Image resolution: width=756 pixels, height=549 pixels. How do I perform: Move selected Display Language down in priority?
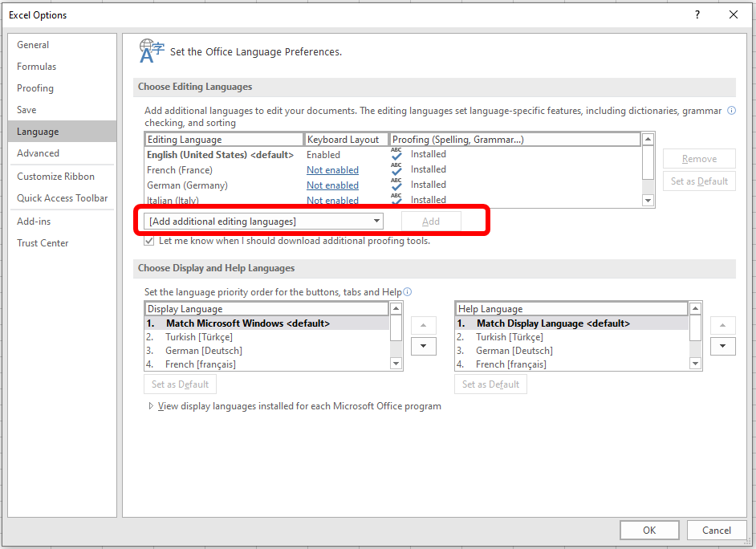click(x=423, y=346)
